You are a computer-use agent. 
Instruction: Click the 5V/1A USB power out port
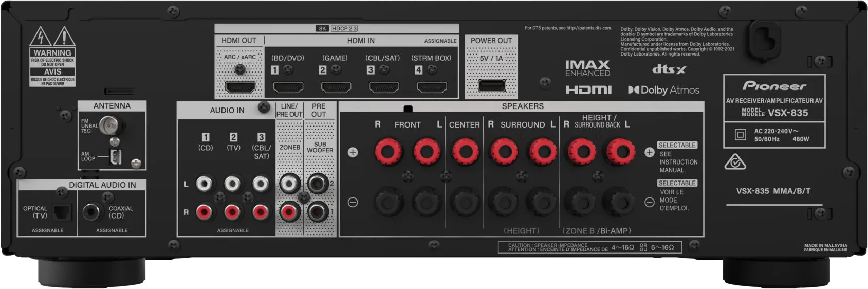(492, 85)
